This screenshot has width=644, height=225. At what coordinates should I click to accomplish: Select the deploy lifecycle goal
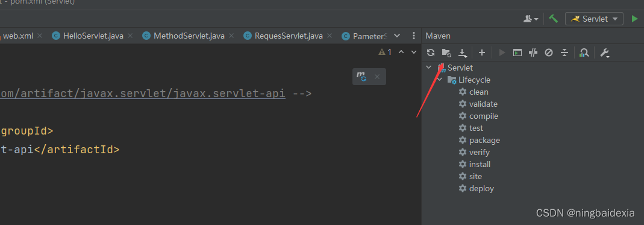point(477,188)
